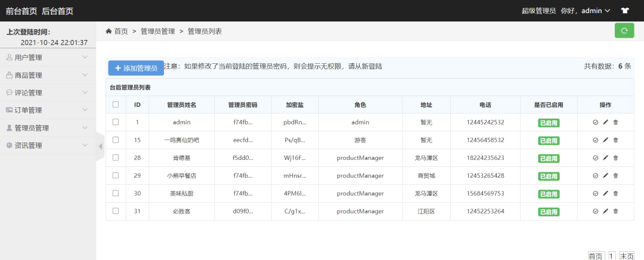Collapse sidebar using the left arrow handle
The height and width of the screenshot is (260, 644).
coord(100,147)
